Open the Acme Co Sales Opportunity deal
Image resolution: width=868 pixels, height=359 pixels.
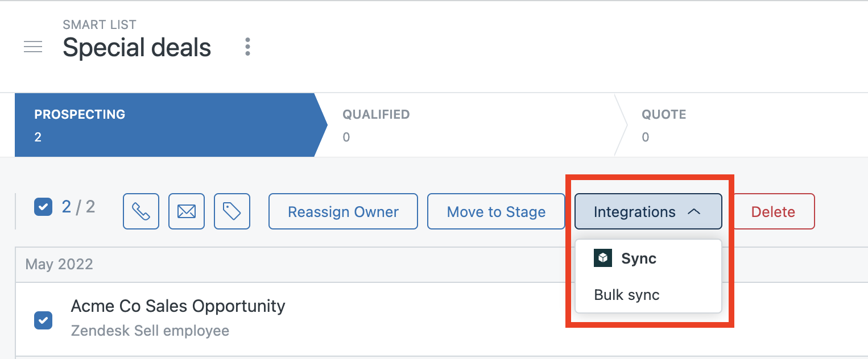(x=178, y=306)
